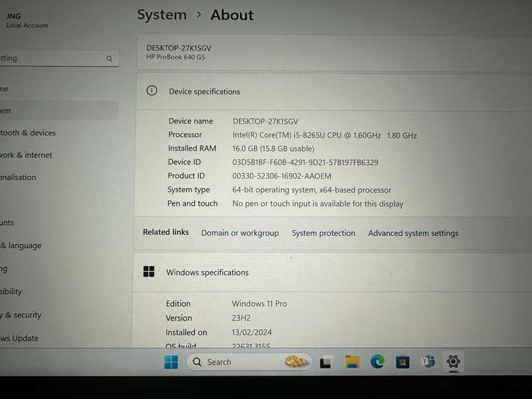The image size is (532, 399).
Task: Click the Windows specifications logo icon
Action: click(148, 271)
